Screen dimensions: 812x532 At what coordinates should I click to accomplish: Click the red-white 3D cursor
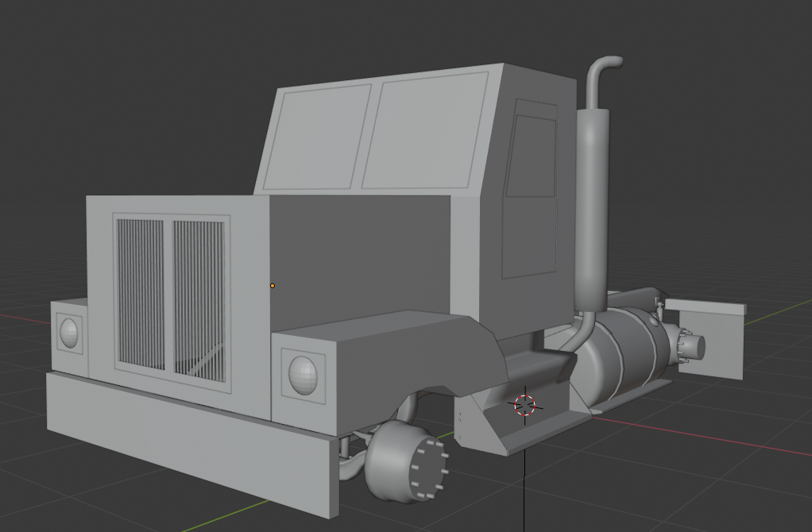pos(524,405)
